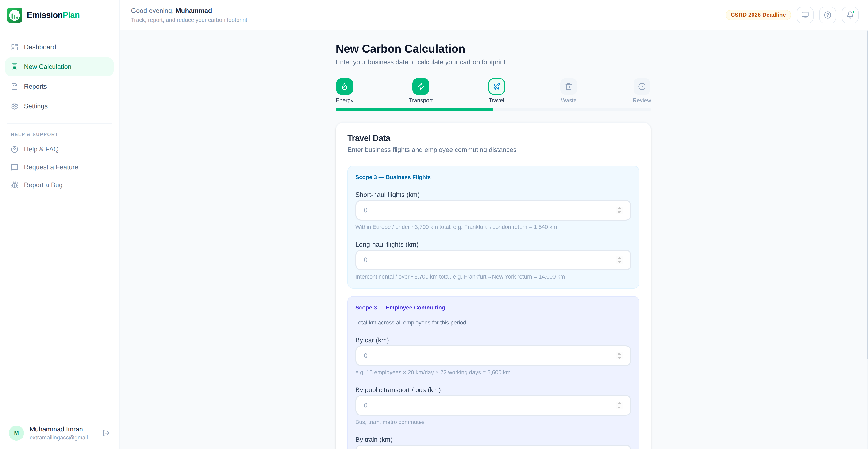The height and width of the screenshot is (449, 868).
Task: Click the EmissionPlan logo icon
Action: (15, 15)
